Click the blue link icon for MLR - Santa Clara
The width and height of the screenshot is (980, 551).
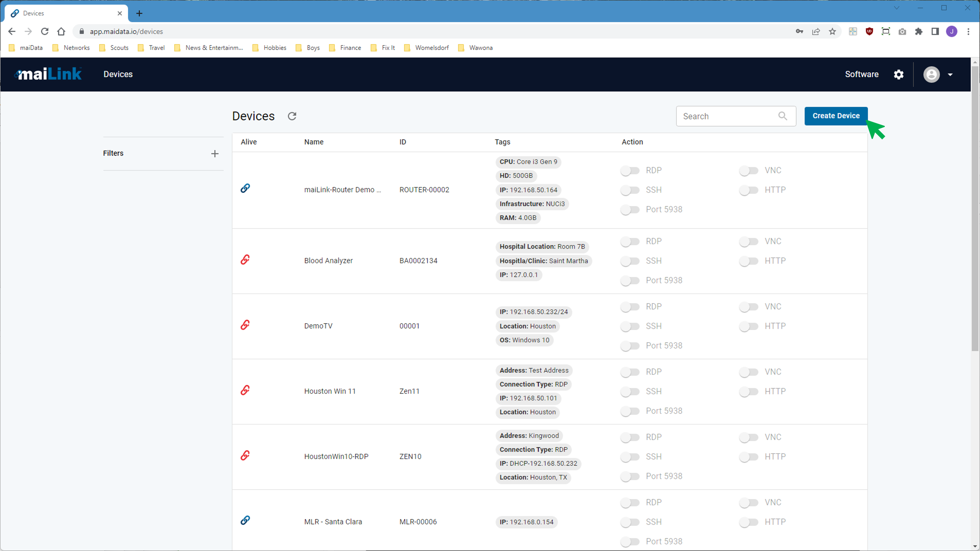point(245,521)
